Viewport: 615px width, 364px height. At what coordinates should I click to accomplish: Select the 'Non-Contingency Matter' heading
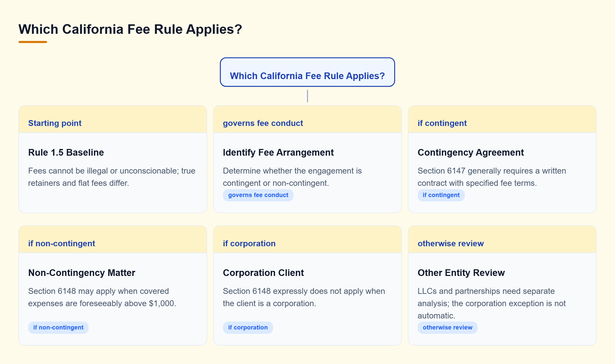point(82,273)
